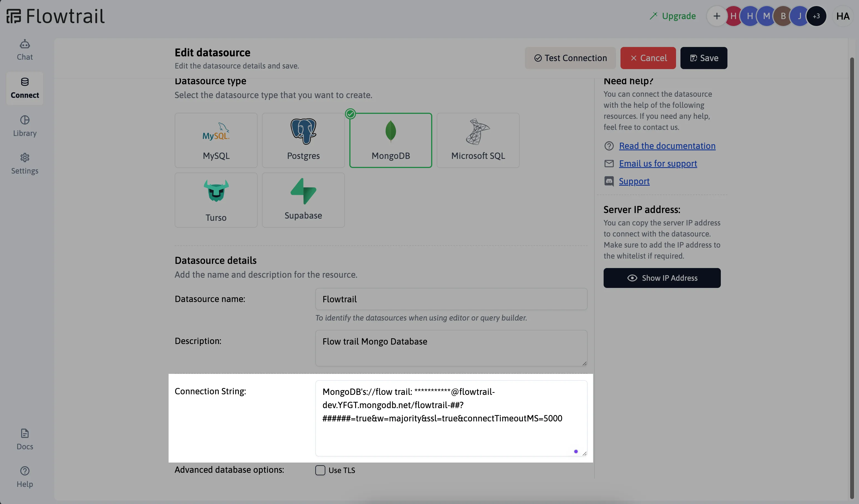Click the plus button to add a member
This screenshot has width=859, height=504.
716,16
